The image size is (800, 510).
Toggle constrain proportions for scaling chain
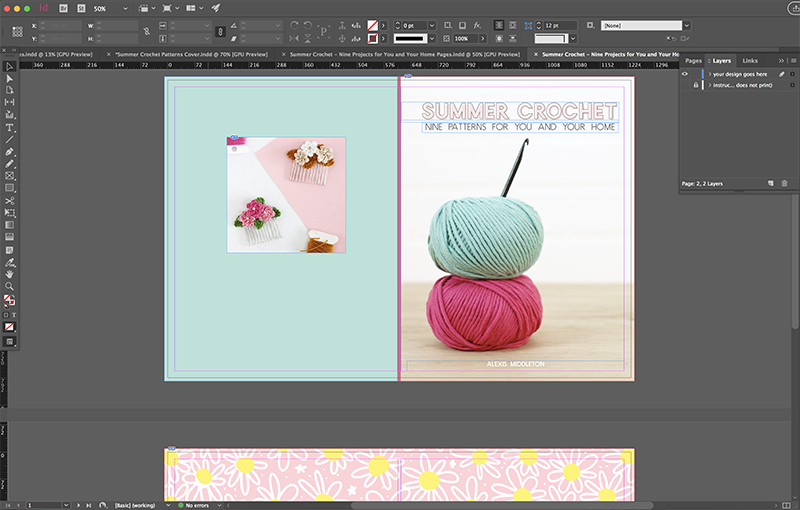click(x=220, y=32)
